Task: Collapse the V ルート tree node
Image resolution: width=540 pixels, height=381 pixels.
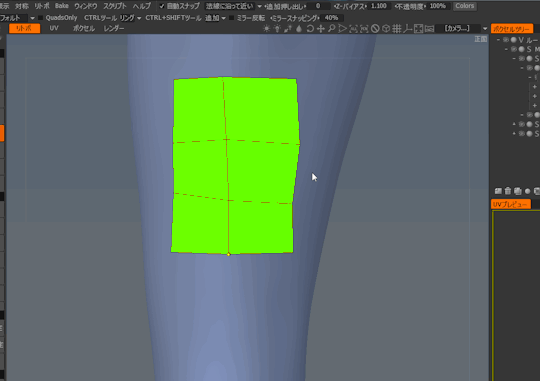Action: coord(498,40)
